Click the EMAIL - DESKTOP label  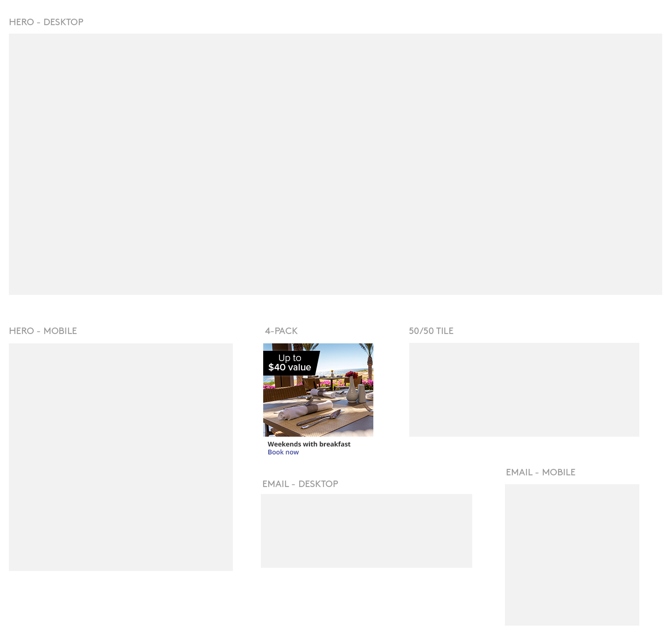click(x=300, y=484)
